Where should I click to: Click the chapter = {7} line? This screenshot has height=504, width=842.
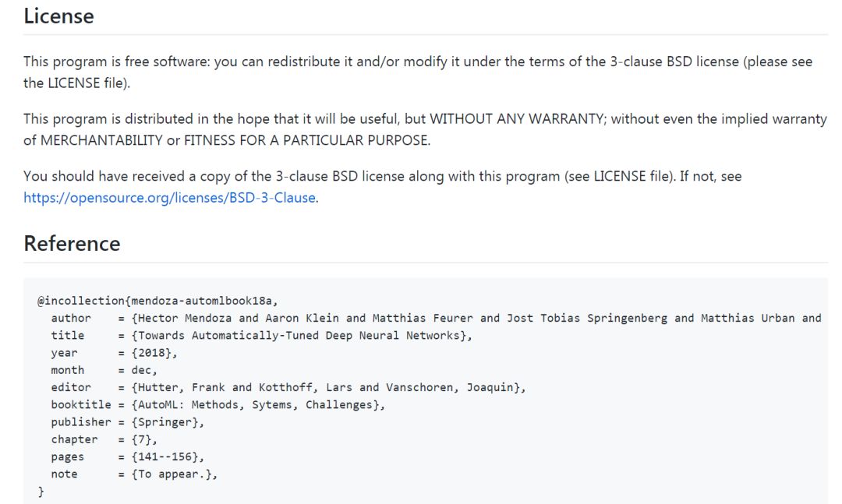pos(104,439)
